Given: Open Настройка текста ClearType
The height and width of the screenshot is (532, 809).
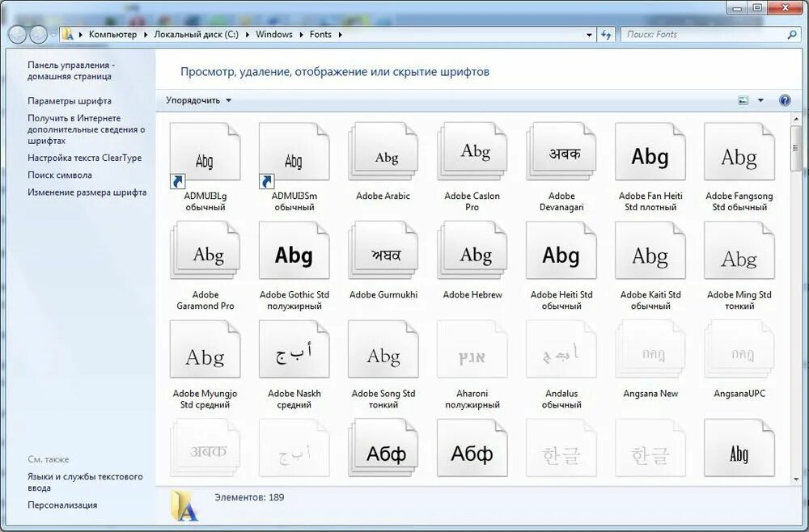Looking at the screenshot, I should tap(84, 158).
